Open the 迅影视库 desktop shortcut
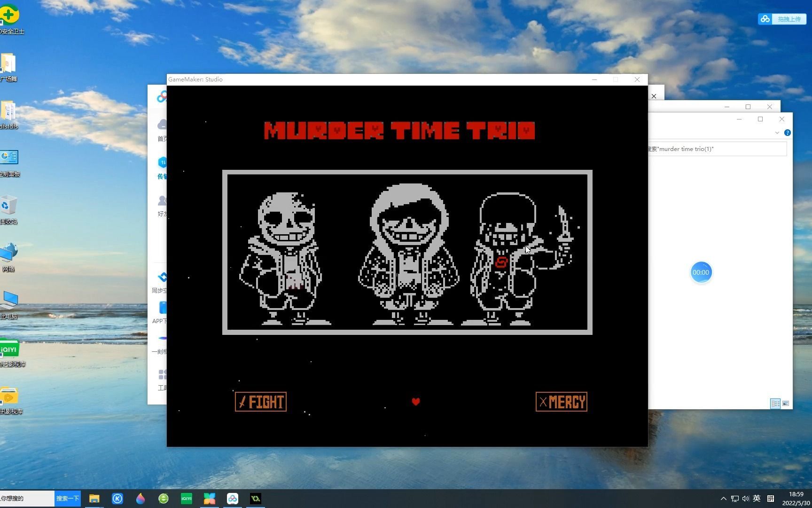The width and height of the screenshot is (812, 508). pos(10,401)
